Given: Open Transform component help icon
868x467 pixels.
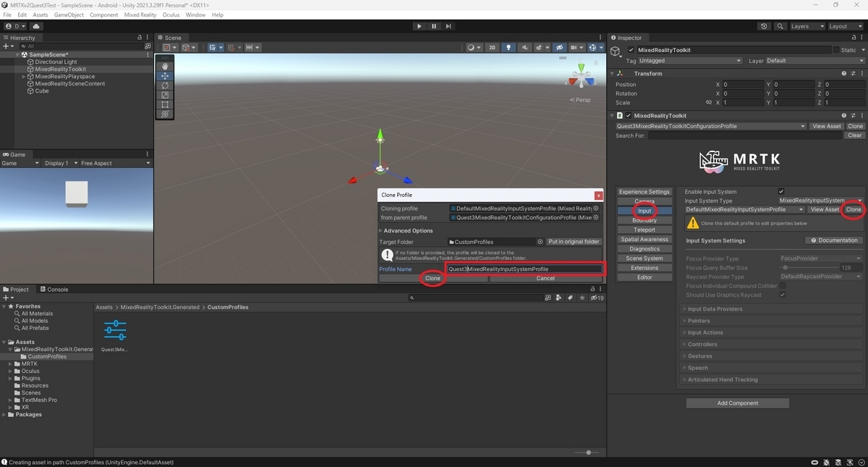Looking at the screenshot, I should pyautogui.click(x=843, y=73).
